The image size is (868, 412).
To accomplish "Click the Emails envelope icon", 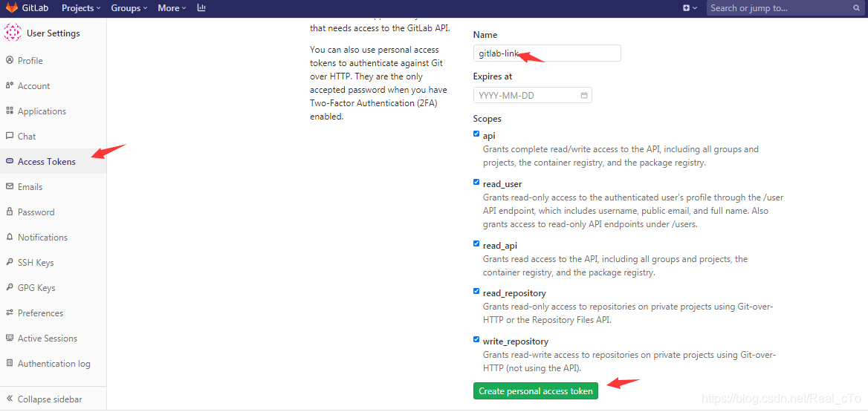I will tap(10, 186).
